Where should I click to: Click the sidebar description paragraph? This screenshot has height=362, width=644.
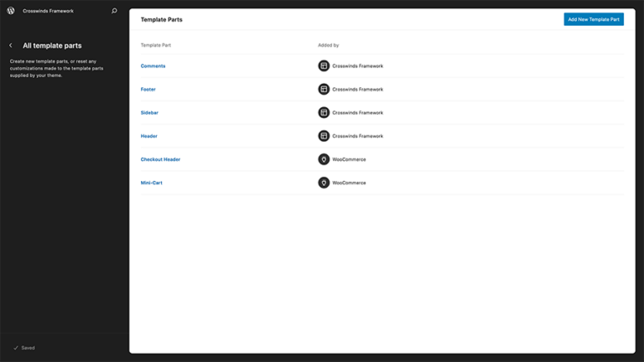click(57, 69)
